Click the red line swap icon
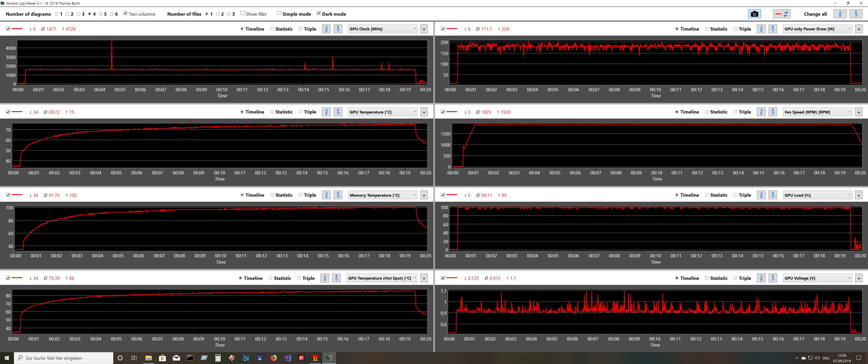This screenshot has width=868, height=364. coord(781,14)
